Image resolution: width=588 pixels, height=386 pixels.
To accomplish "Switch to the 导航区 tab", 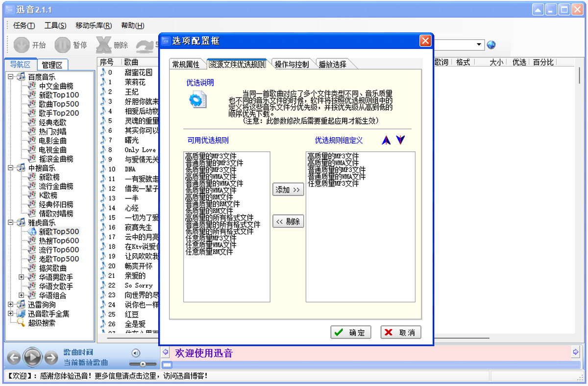I will point(21,64).
